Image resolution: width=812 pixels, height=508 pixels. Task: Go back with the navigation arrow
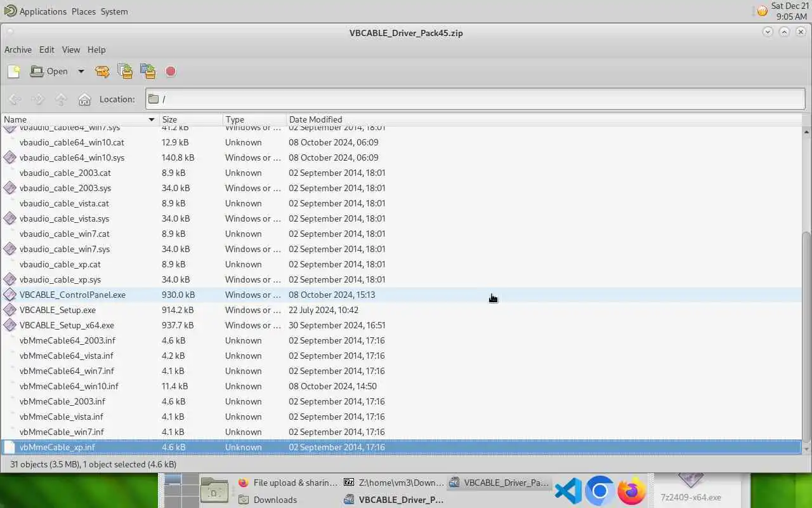[15, 99]
